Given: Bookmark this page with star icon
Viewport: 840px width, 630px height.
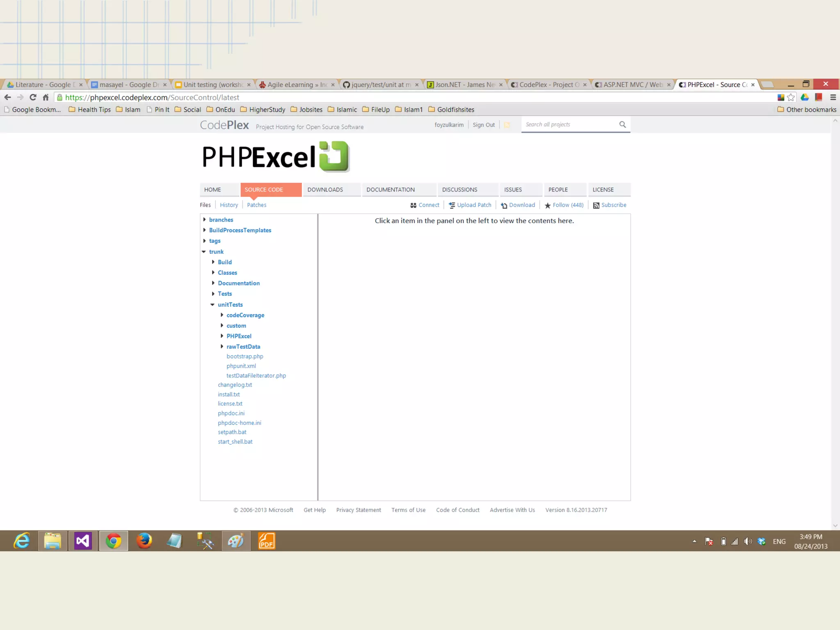Looking at the screenshot, I should (x=791, y=97).
